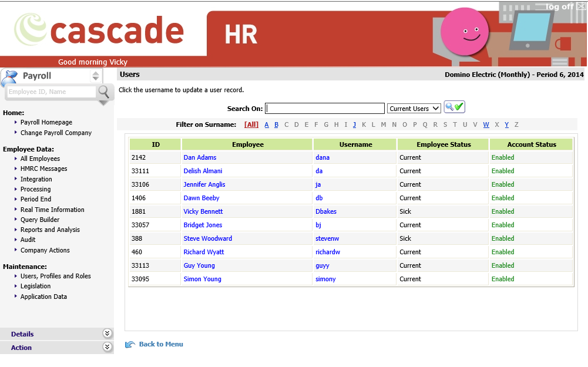
Task: Open Users, Profiles and Roles
Action: tap(55, 276)
